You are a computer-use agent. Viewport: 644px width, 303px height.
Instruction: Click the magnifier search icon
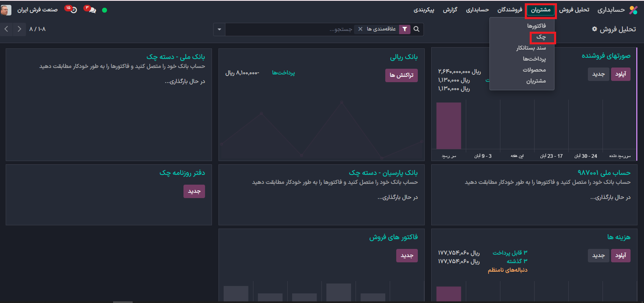[x=417, y=29]
